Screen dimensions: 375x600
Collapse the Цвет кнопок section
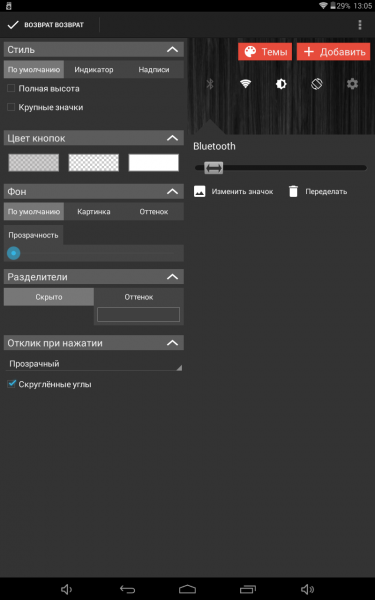click(x=173, y=138)
